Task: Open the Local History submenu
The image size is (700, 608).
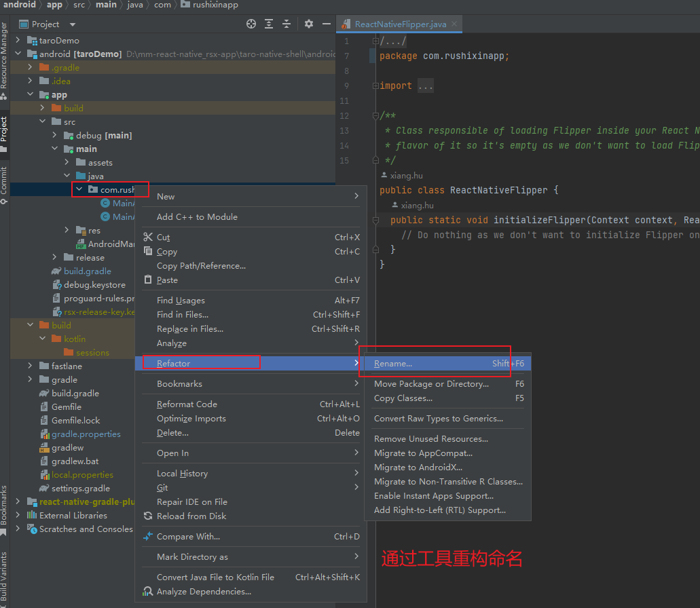Action: tap(251, 473)
